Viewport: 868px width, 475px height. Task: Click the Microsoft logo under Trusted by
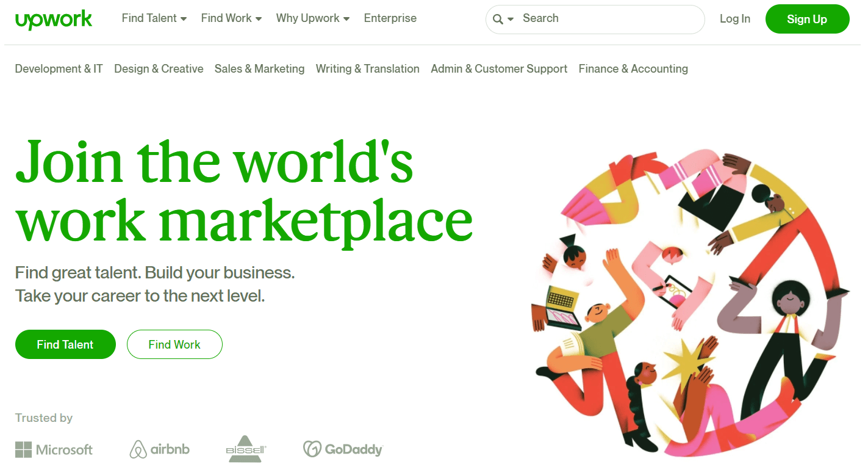(x=54, y=450)
